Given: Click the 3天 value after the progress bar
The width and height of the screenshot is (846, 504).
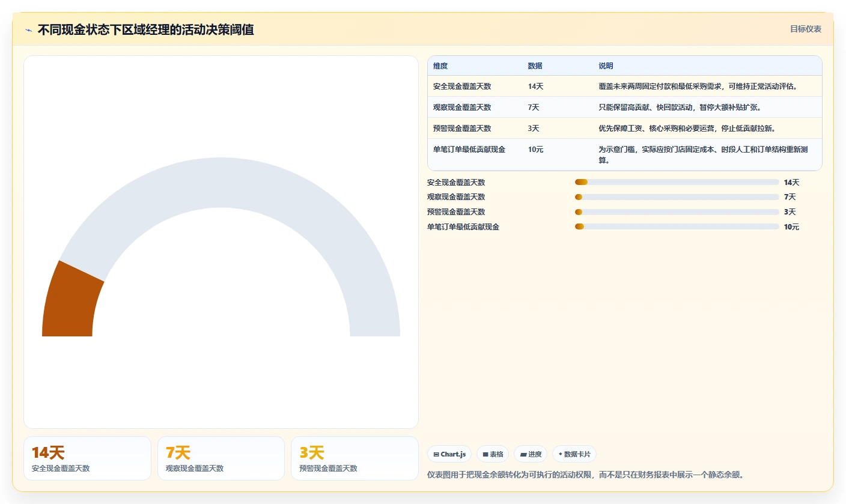Looking at the screenshot, I should click(x=790, y=212).
